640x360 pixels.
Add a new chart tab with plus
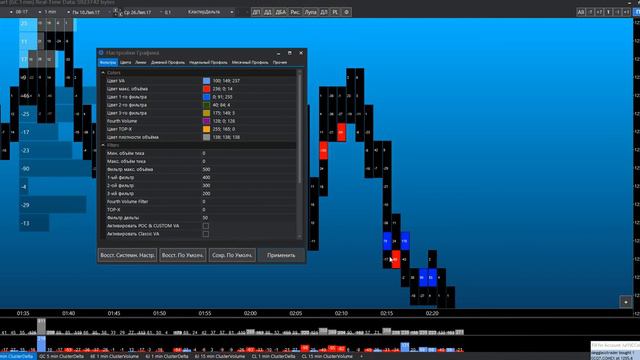361,356
